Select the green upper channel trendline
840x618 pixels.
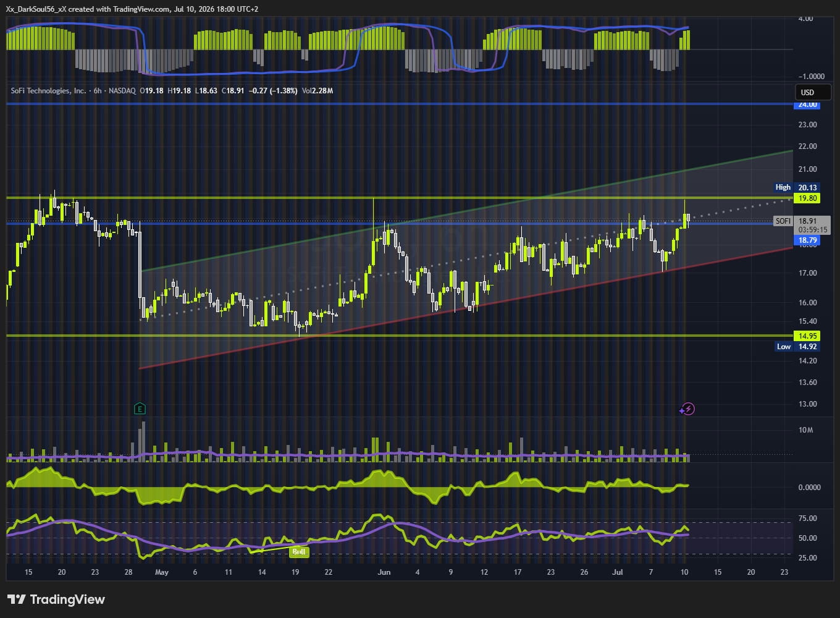466,211
